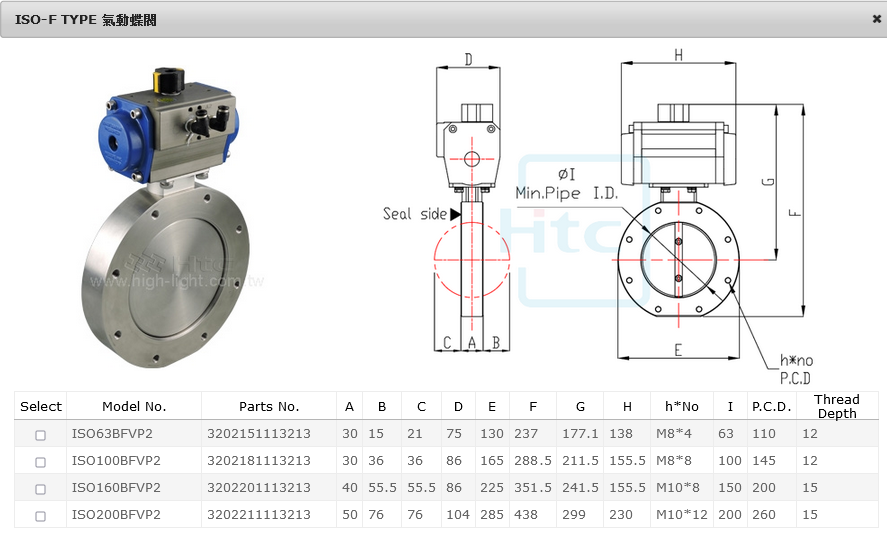Click the P.C.D. column header
The height and width of the screenshot is (537, 887).
click(x=771, y=406)
